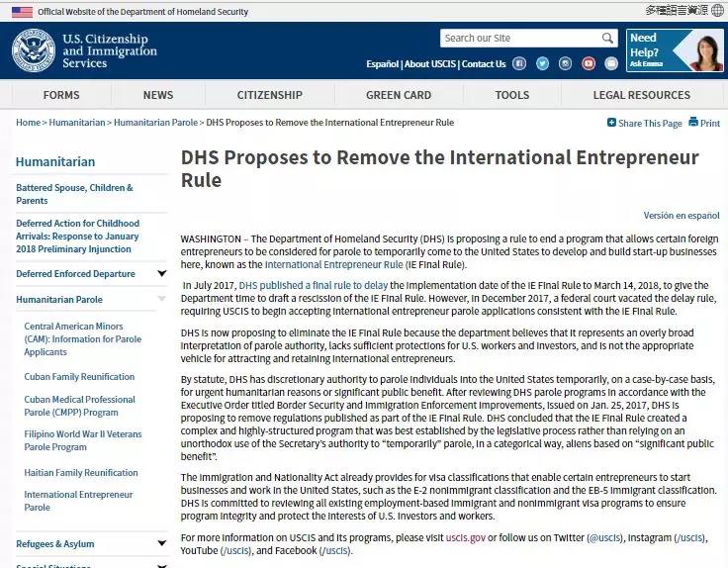Open Filipino World War II Veterans link
This screenshot has width=728, height=568.
(83, 440)
